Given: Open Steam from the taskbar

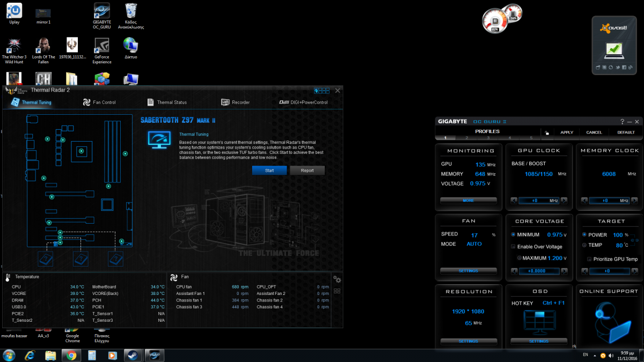Looking at the screenshot, I should [x=133, y=355].
